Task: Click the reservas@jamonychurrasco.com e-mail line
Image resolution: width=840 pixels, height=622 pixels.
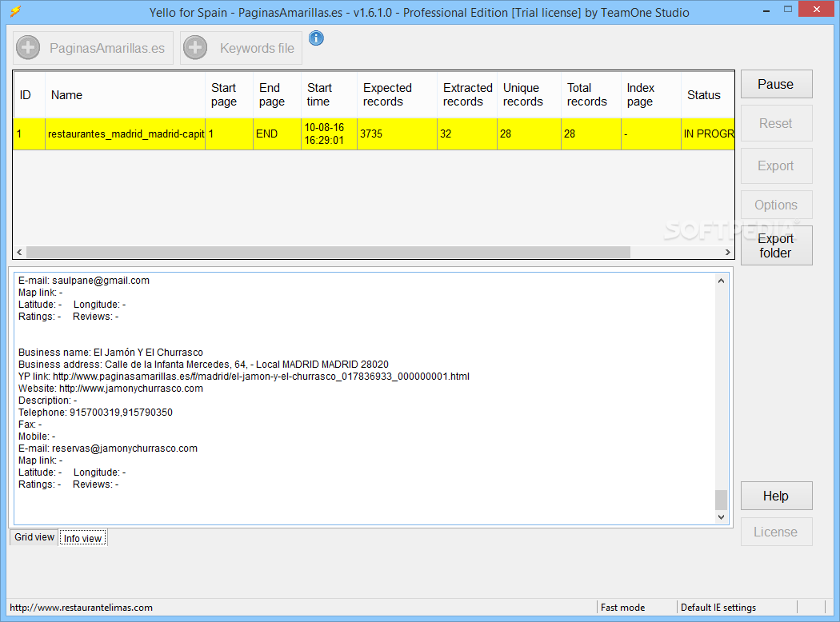Action: [108, 449]
